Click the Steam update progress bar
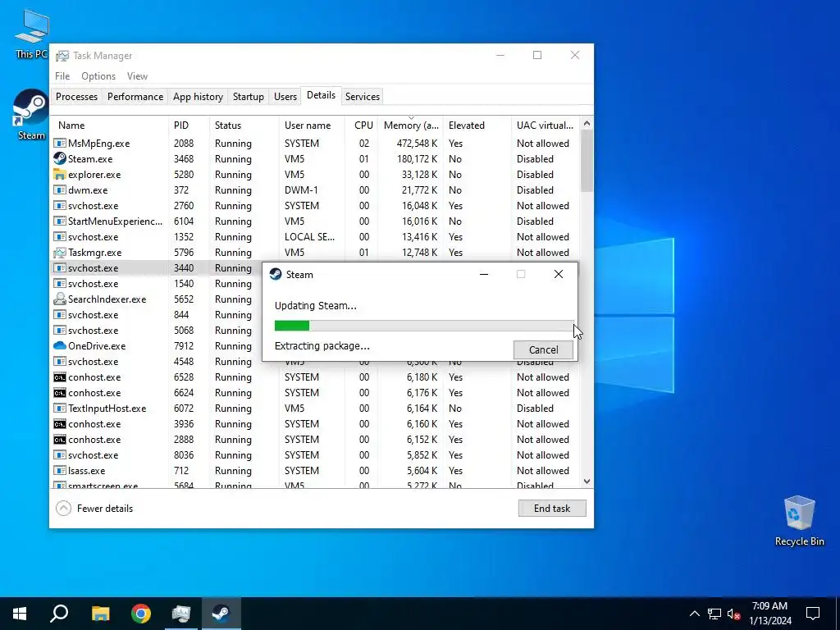Screen dimensions: 840x630 (x=424, y=326)
